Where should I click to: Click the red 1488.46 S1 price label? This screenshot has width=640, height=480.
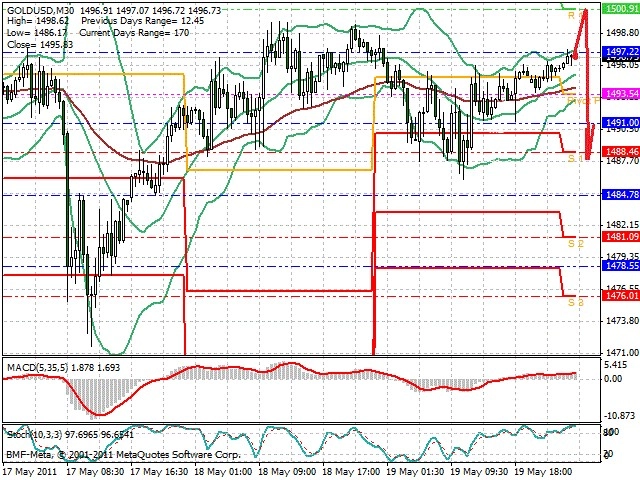click(x=621, y=152)
